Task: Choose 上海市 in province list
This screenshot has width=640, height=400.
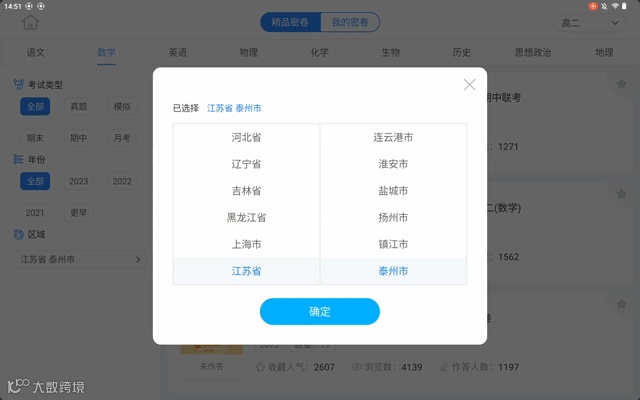Action: tap(247, 244)
